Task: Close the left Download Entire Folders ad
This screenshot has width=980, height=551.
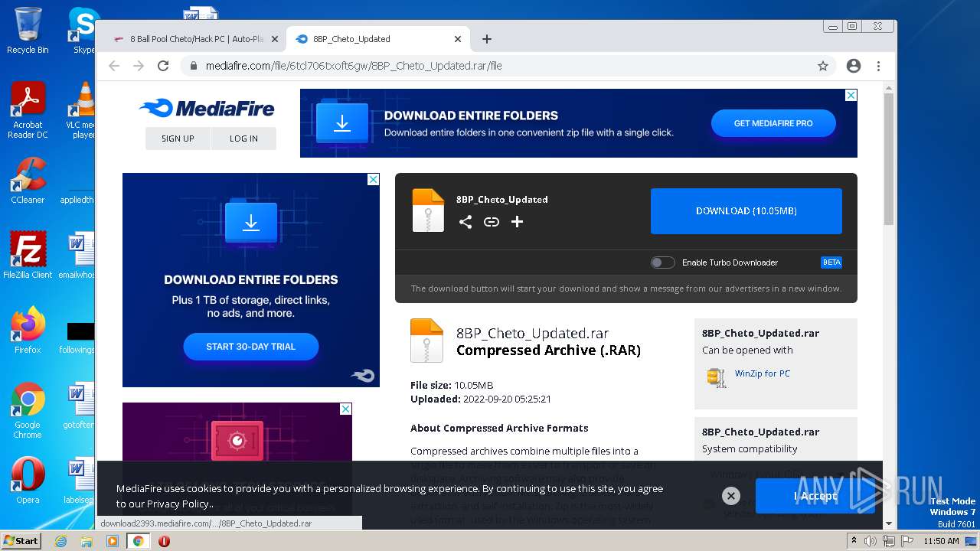Action: (373, 179)
